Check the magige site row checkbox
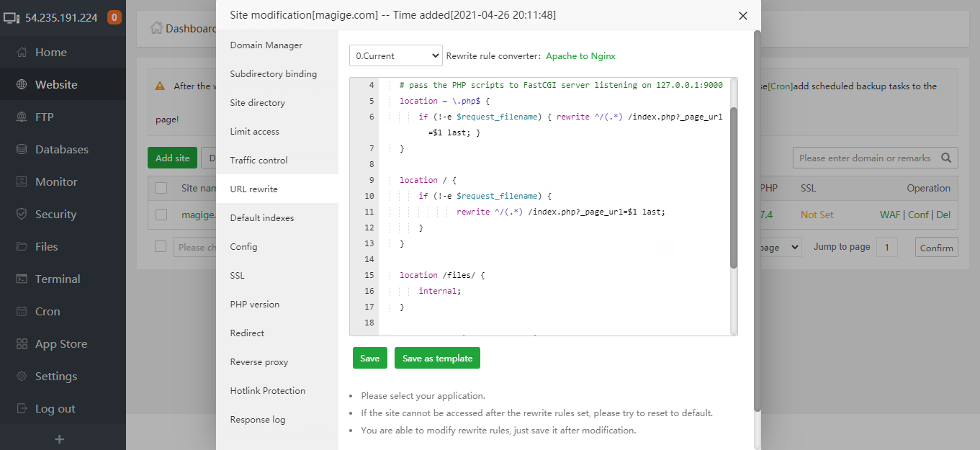 [x=161, y=215]
